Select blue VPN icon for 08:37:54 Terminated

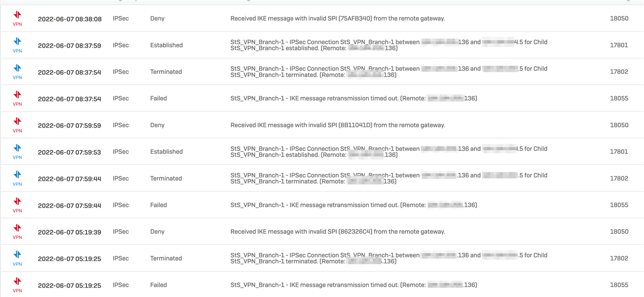[x=18, y=71]
